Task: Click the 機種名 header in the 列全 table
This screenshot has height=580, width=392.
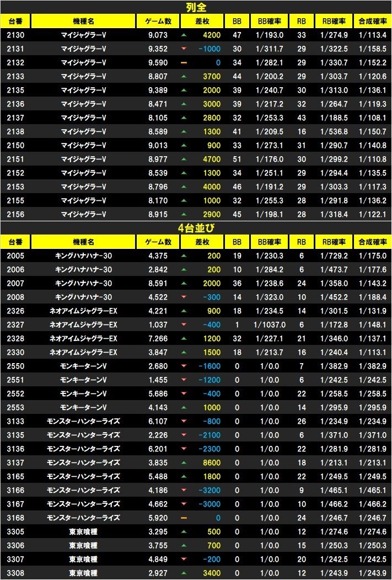Action: (x=83, y=21)
